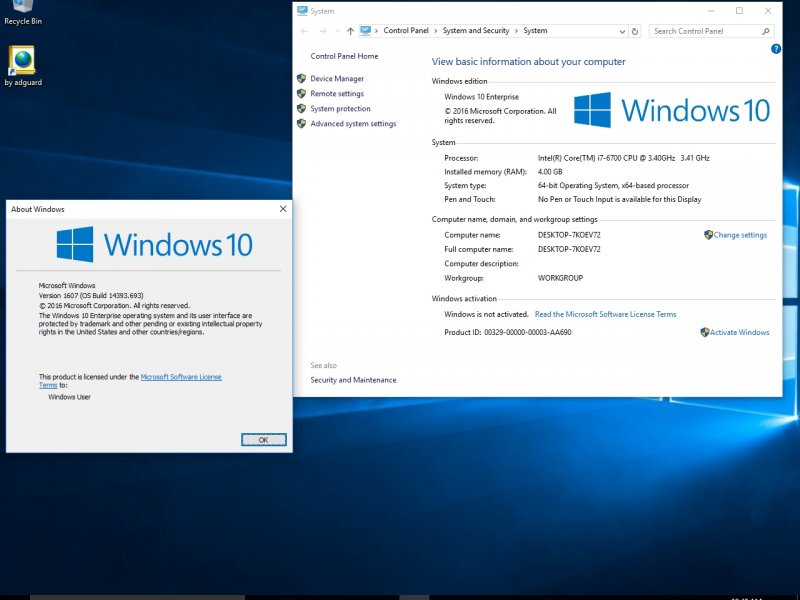Click Microsoft Software License link in About Windows

point(181,377)
